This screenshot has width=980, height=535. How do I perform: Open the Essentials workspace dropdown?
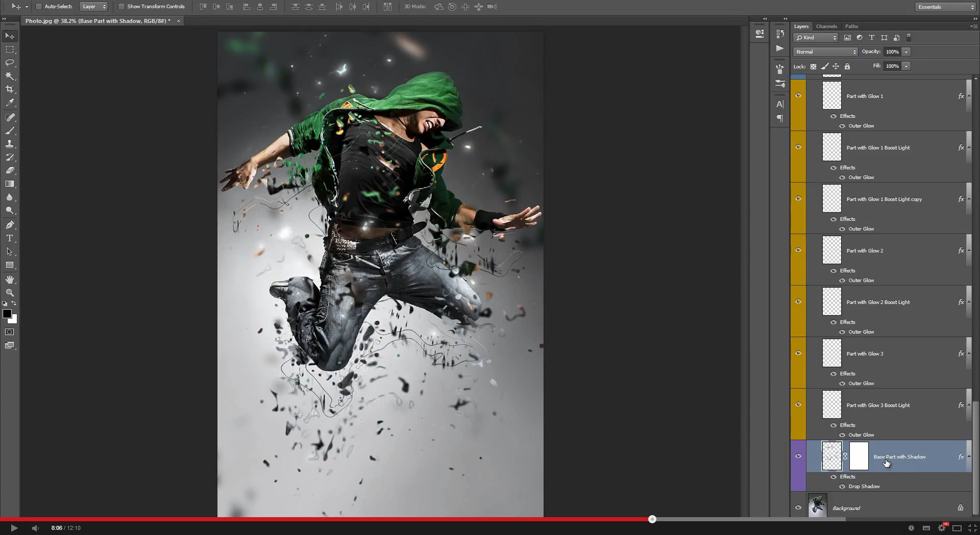coord(945,7)
